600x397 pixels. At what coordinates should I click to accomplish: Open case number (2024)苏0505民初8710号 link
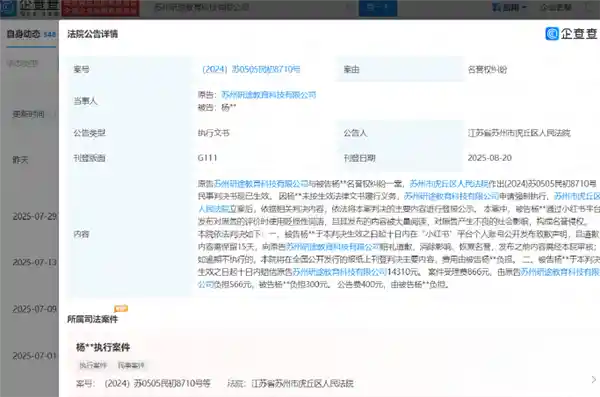[x=251, y=69]
